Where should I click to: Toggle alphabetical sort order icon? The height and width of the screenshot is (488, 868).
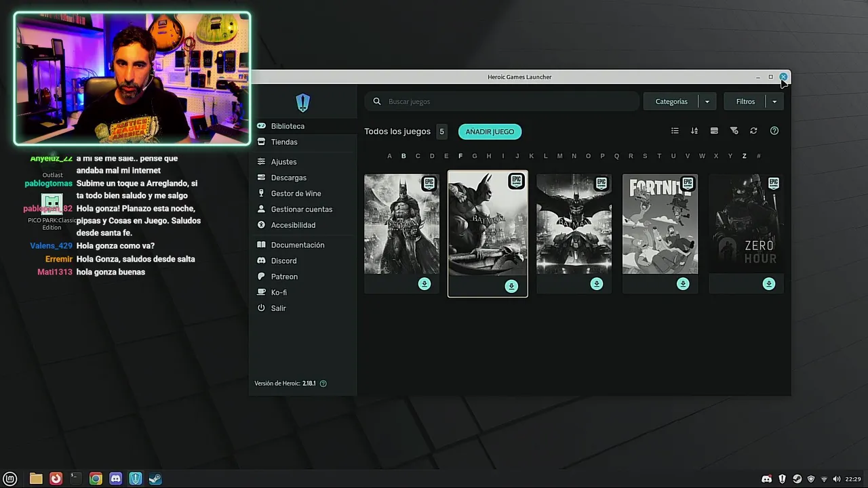(x=694, y=131)
